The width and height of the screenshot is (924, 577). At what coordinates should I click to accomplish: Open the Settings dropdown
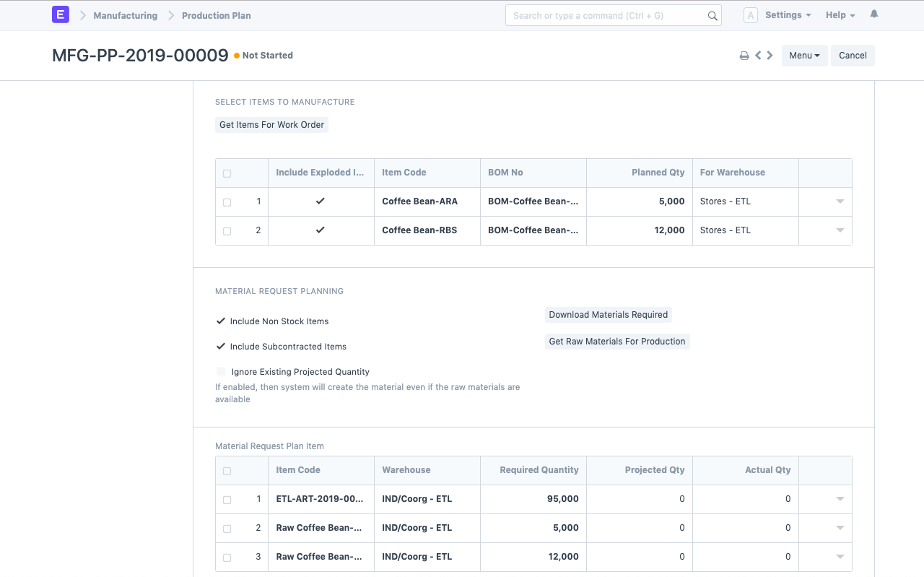pos(788,15)
